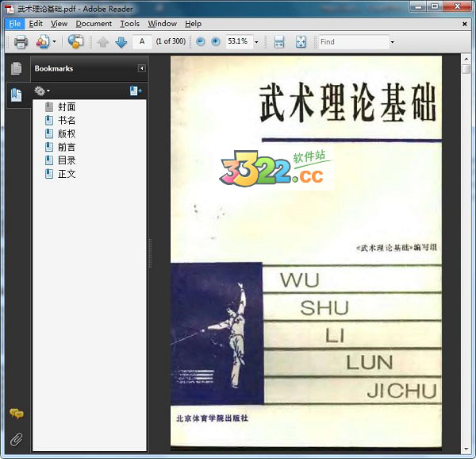
Task: Open the View menu
Action: click(59, 24)
